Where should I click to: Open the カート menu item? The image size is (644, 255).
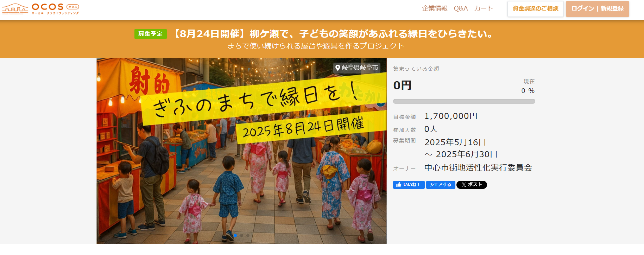pyautogui.click(x=484, y=8)
